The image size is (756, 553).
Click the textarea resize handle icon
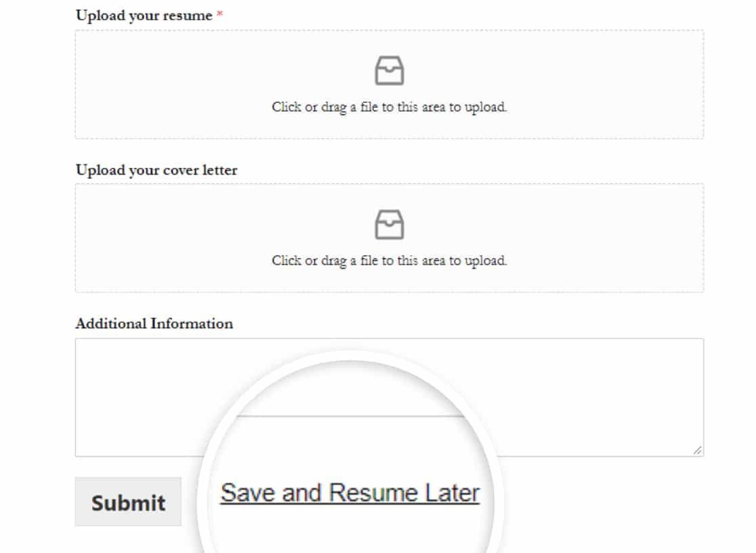point(697,450)
